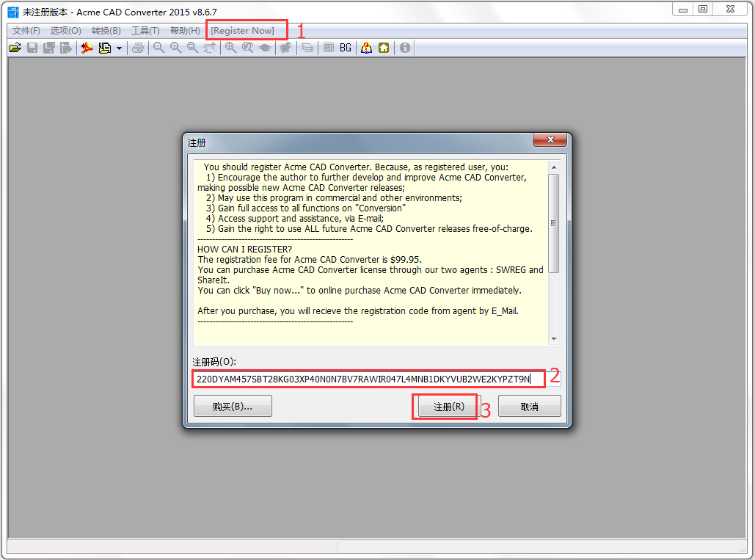Click the Save icon on the toolbar
This screenshot has height=560, width=755.
[32, 47]
